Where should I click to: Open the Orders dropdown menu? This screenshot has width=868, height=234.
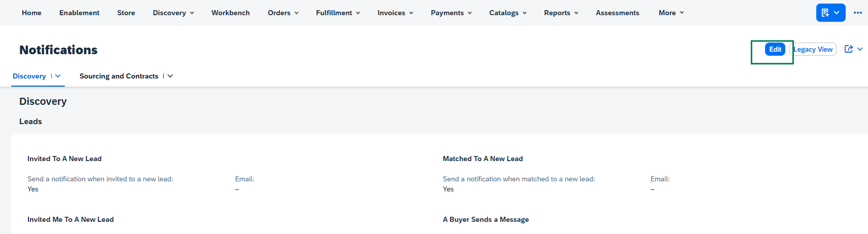point(283,13)
